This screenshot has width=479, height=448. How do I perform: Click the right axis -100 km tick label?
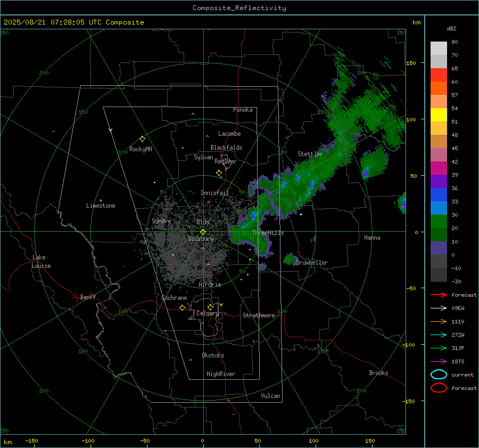(409, 345)
